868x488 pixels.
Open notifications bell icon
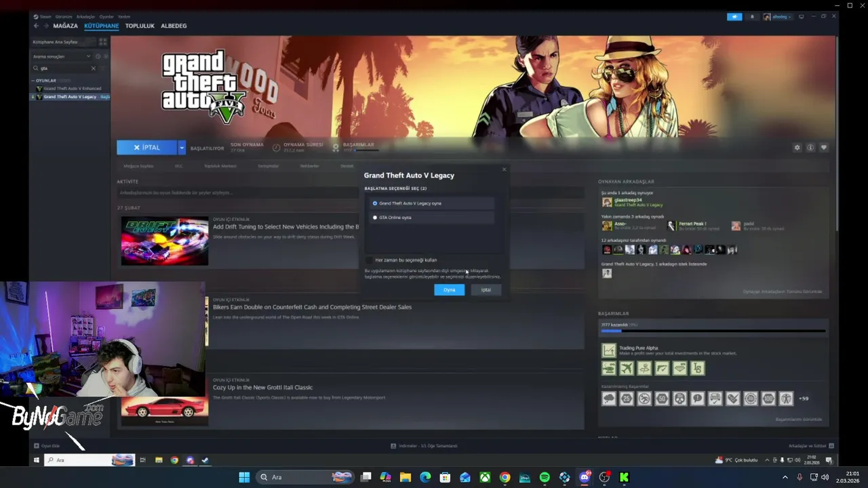tap(752, 17)
